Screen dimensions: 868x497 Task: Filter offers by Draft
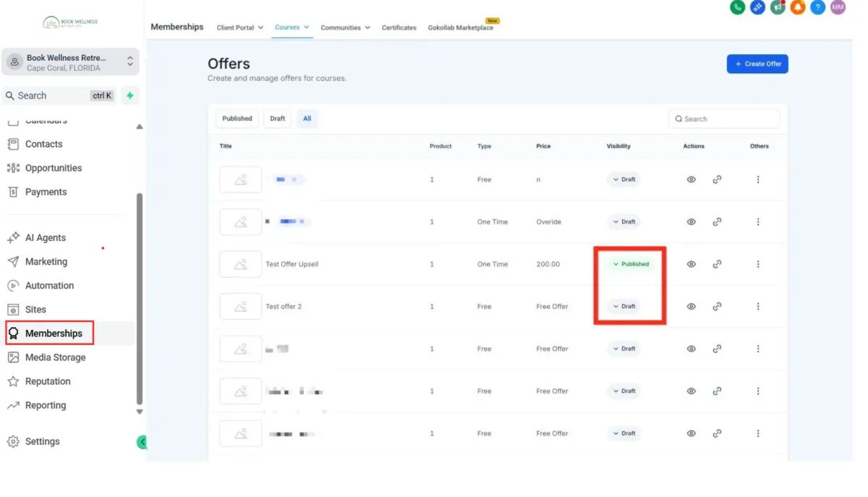(x=278, y=119)
